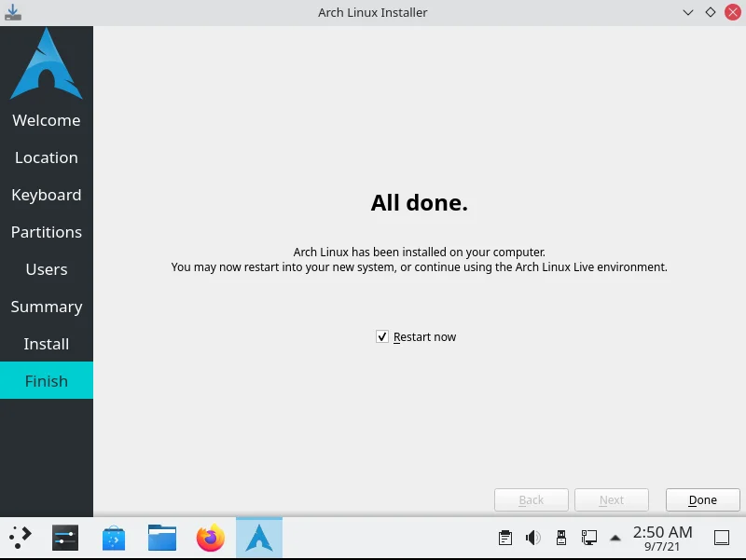Launch Discover software store from taskbar
The image size is (746, 560).
click(x=114, y=538)
